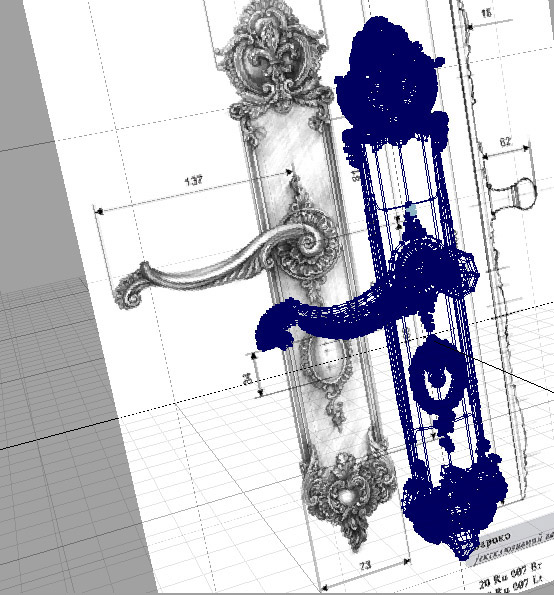The image size is (554, 595).
Task: Click the "23" dimension label
Action: pos(365,566)
